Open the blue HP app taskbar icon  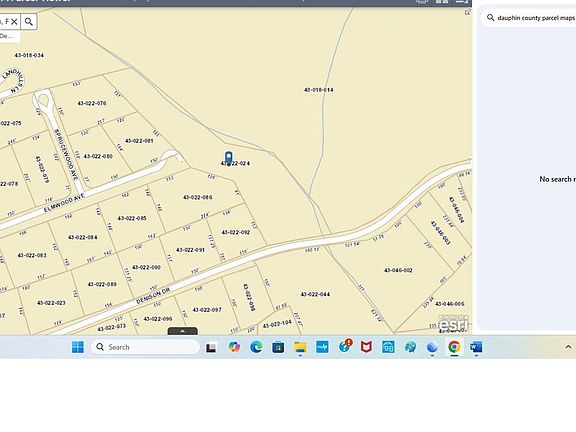coord(322,347)
